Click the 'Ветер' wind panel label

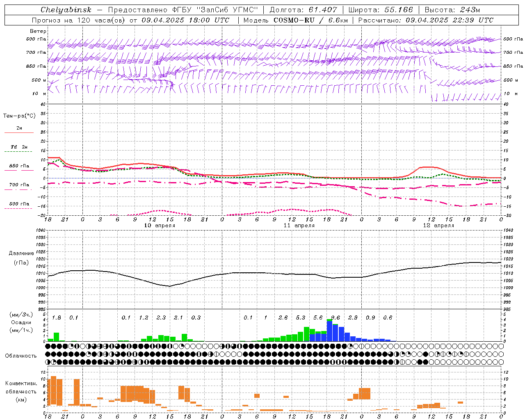[x=38, y=31]
